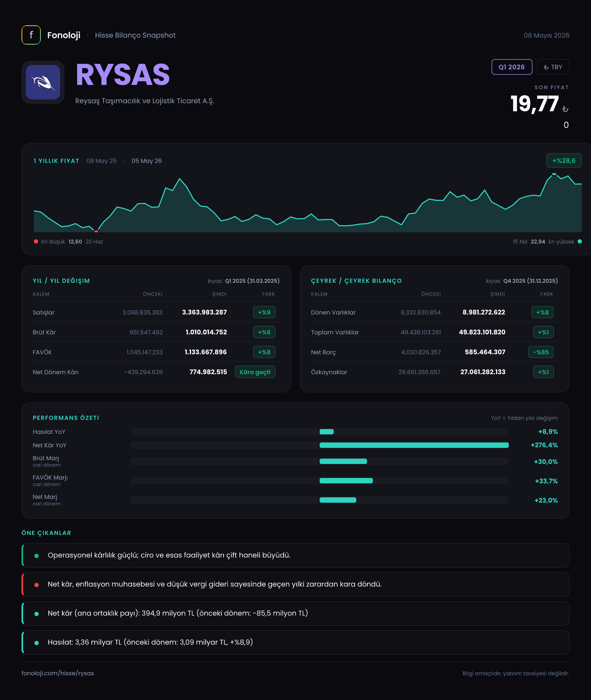
Task: Click the Özkaynaklar +%1 badge
Action: click(x=543, y=372)
